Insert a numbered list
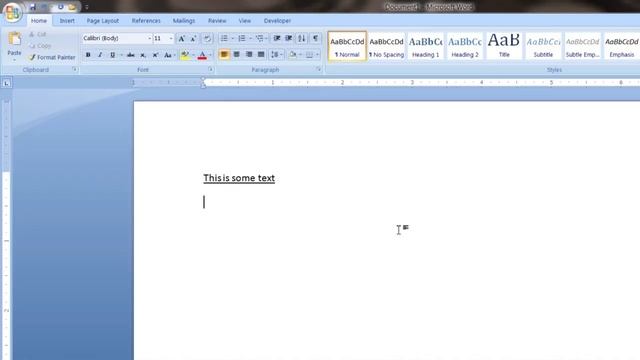 [x=242, y=38]
